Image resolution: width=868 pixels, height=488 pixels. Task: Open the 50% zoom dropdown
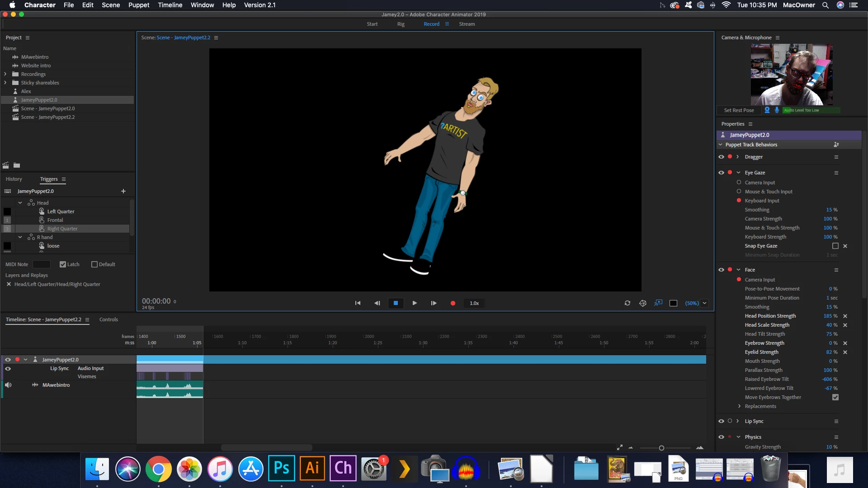pyautogui.click(x=704, y=303)
